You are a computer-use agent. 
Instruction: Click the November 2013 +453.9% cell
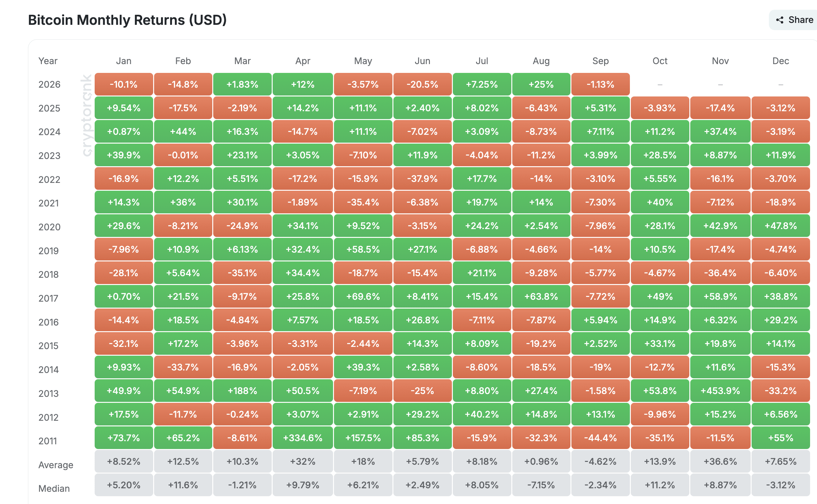tap(720, 391)
